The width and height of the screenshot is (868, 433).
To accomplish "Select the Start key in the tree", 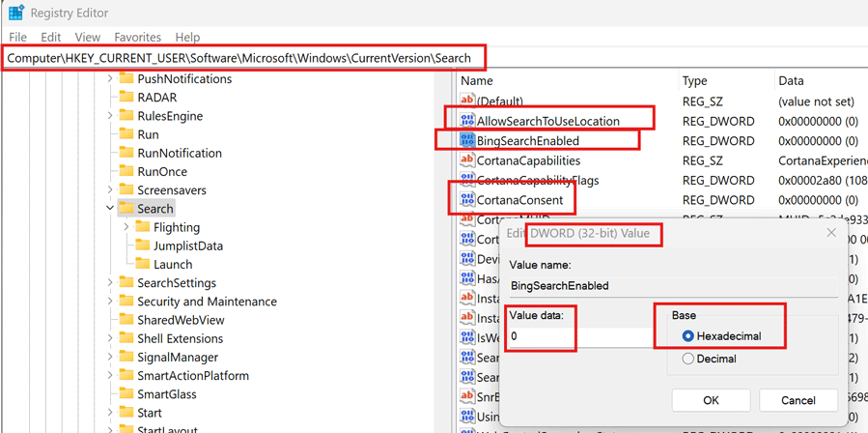I will [150, 413].
